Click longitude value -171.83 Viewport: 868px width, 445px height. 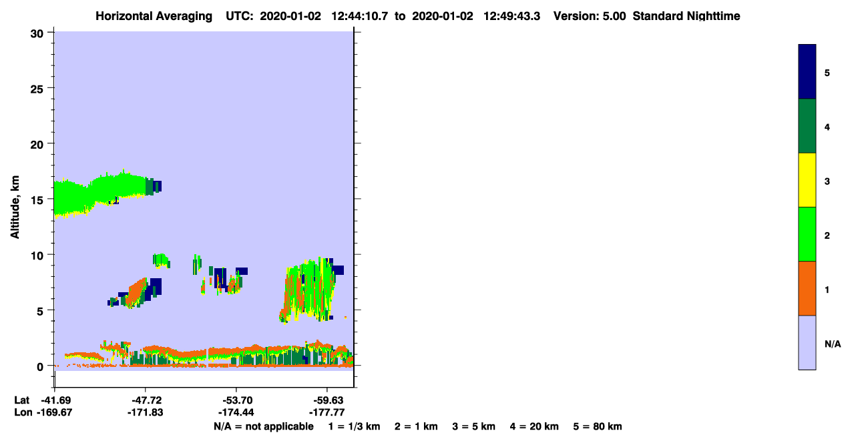[x=146, y=412]
